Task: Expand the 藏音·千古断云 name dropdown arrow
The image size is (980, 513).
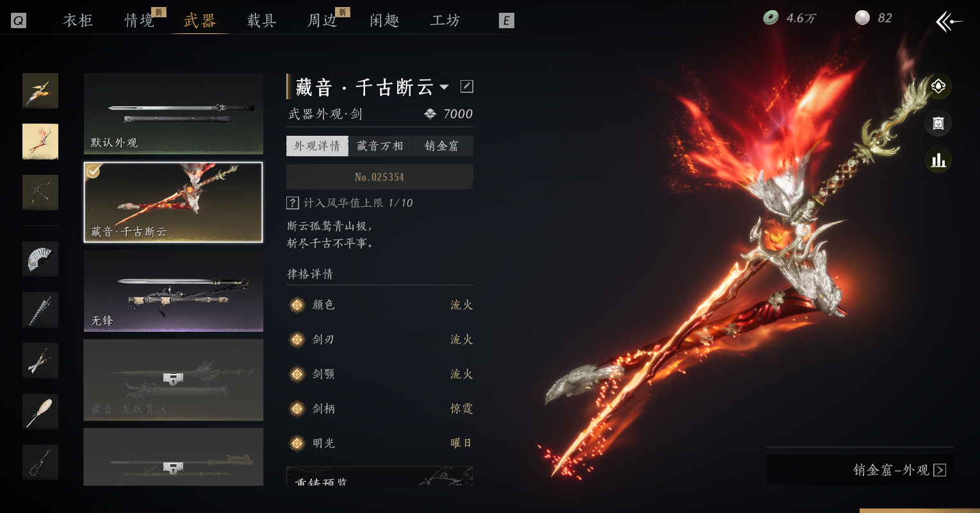Action: point(444,87)
